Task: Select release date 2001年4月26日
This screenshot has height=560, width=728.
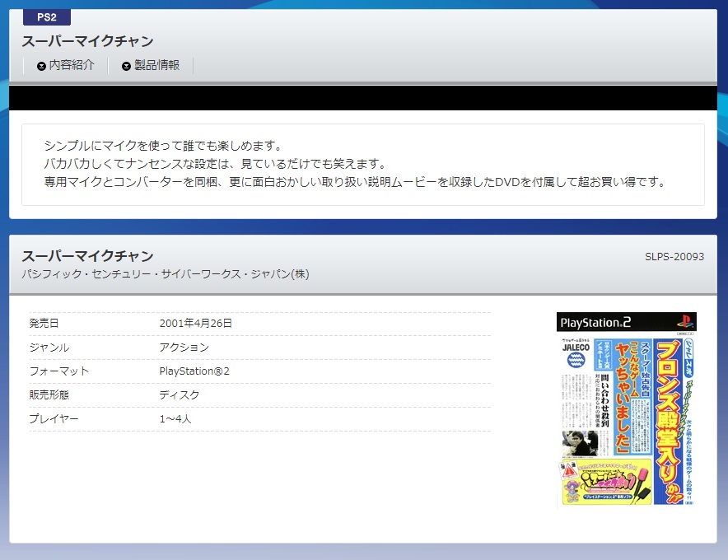Action: pos(195,323)
